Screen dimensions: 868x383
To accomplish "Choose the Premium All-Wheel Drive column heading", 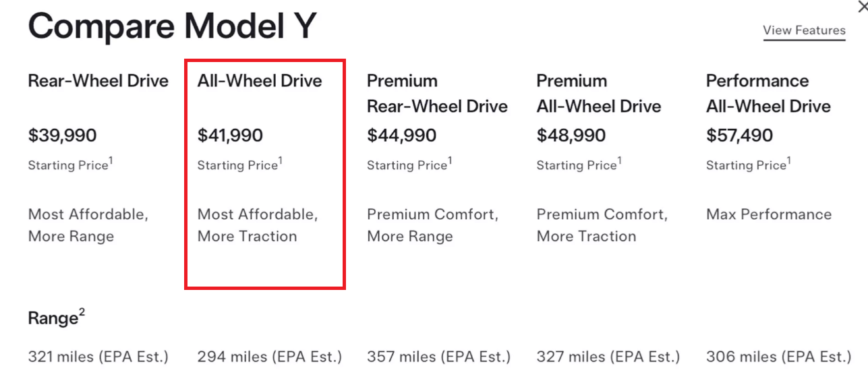I will point(599,94).
